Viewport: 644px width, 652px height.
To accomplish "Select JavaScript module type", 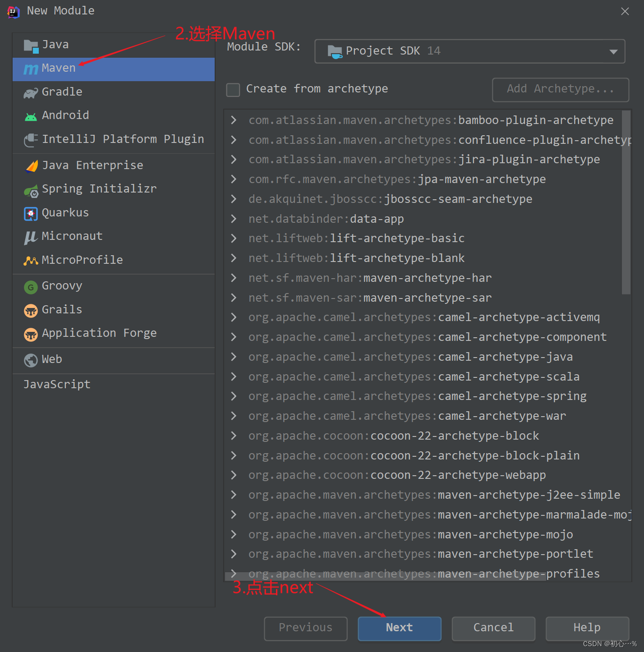I will coord(114,385).
